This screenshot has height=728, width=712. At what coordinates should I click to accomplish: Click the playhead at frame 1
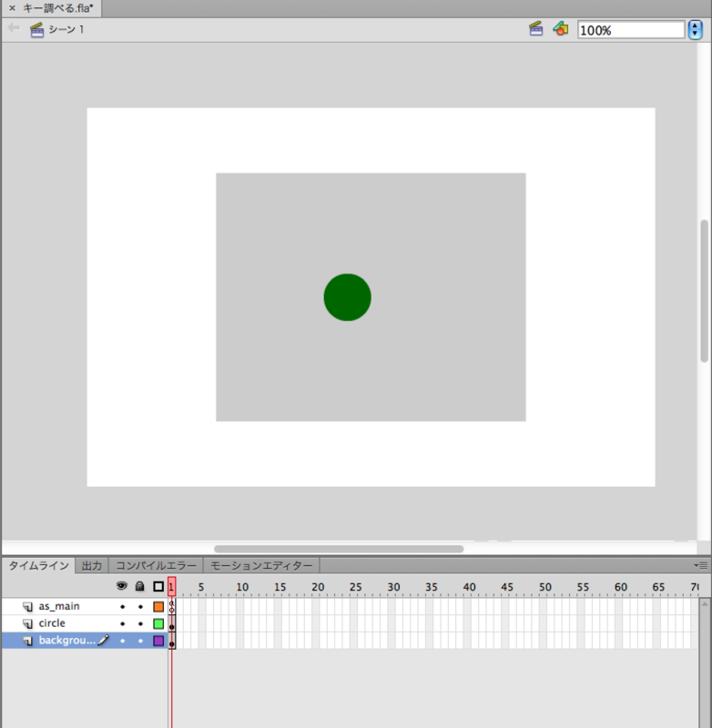[171, 587]
